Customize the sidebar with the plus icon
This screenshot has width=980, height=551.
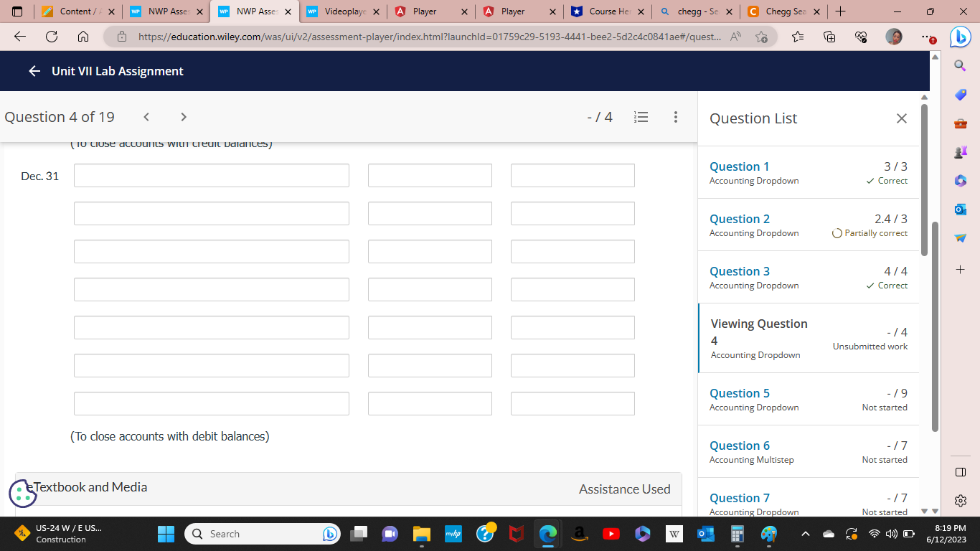point(961,270)
